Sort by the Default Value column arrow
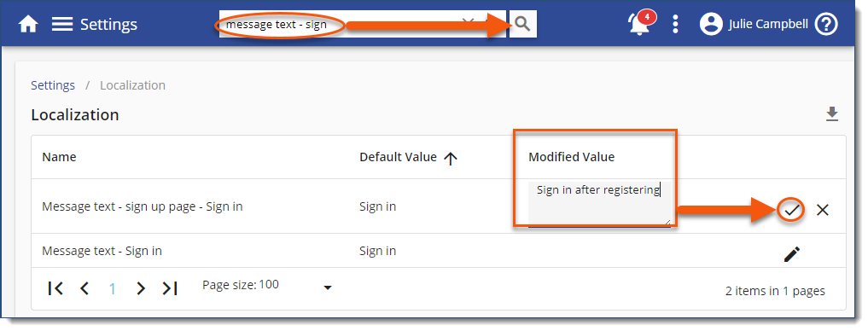The image size is (868, 331). 451,159
